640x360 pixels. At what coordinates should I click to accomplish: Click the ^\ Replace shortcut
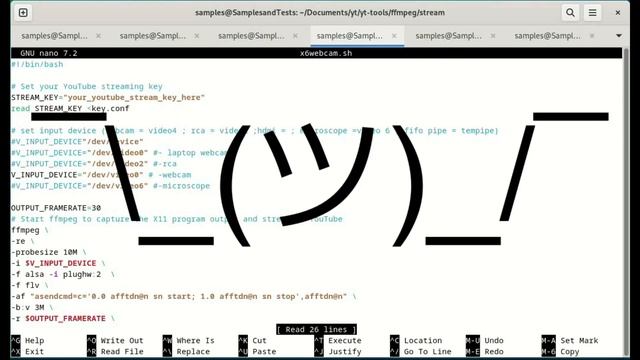coord(187,351)
